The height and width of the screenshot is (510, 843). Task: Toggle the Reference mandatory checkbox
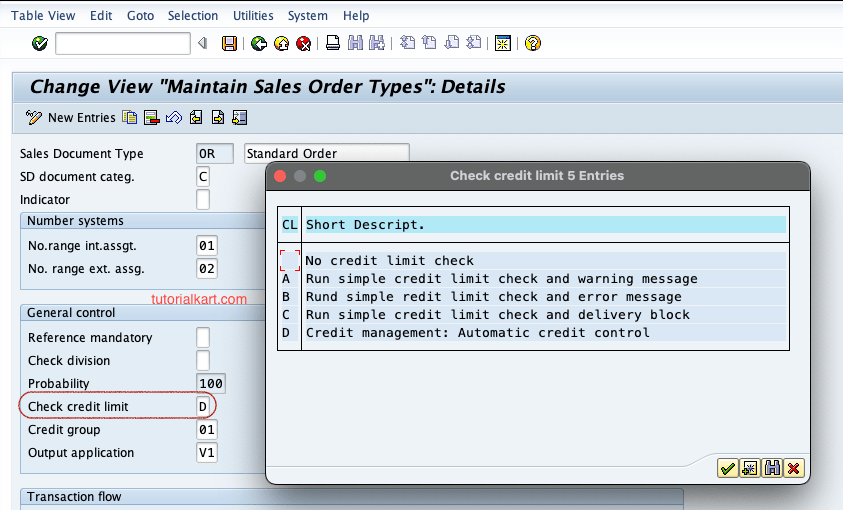[203, 337]
